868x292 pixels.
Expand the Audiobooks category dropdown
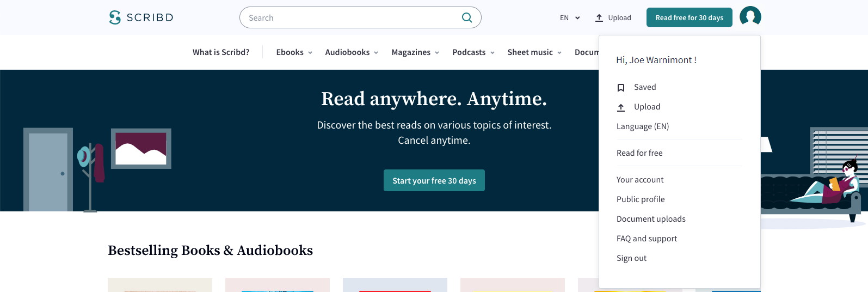click(352, 52)
